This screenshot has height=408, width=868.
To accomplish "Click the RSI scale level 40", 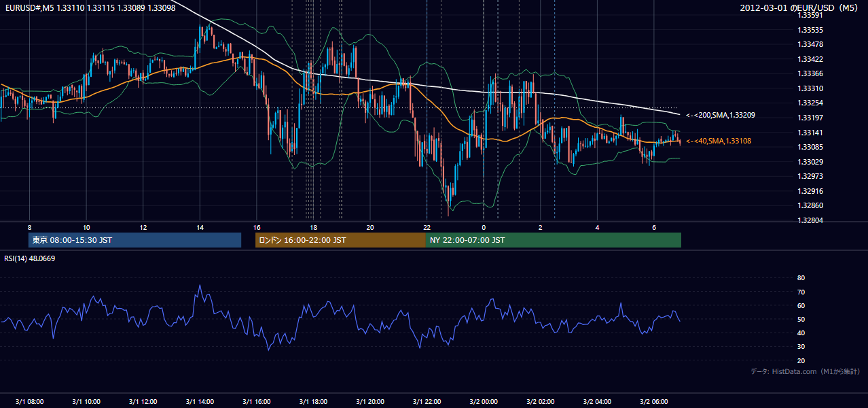I will pyautogui.click(x=801, y=333).
